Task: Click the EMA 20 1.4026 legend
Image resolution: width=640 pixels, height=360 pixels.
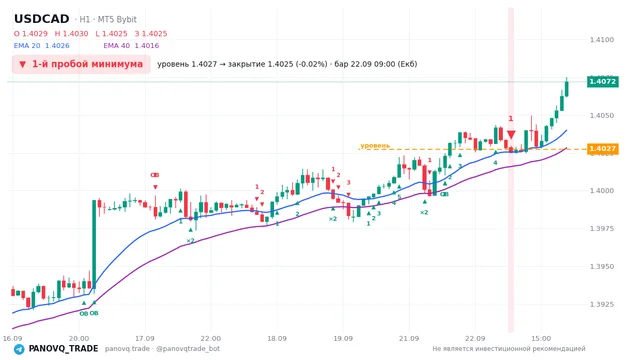Action: click(x=42, y=46)
